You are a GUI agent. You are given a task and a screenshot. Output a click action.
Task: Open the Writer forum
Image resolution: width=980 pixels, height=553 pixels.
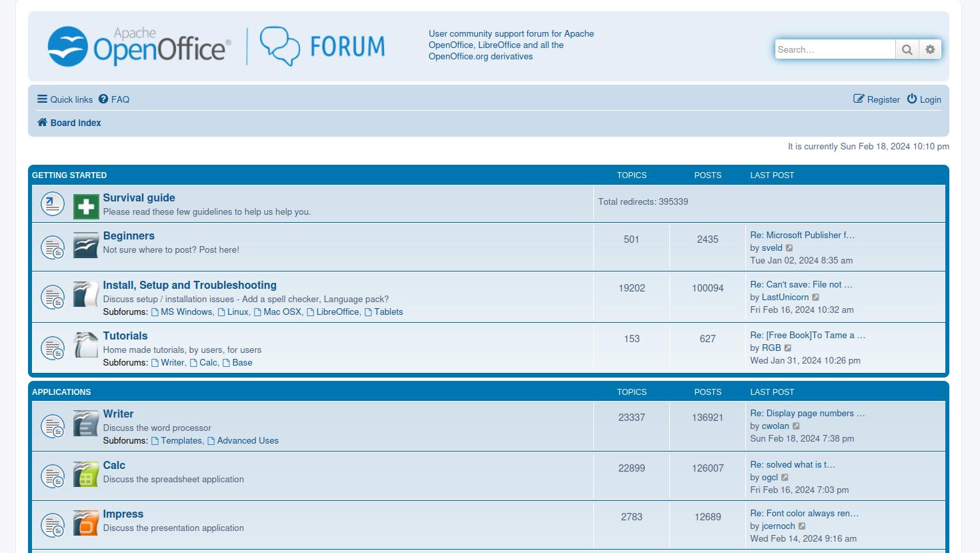[x=118, y=414]
